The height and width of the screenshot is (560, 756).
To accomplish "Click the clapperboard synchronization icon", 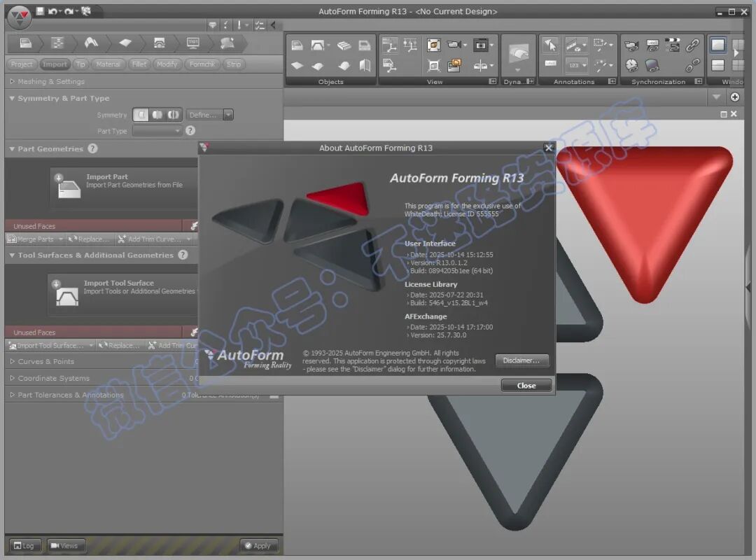I will (x=672, y=45).
